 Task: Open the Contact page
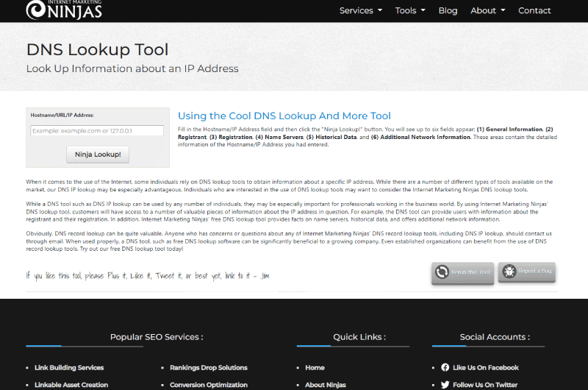pos(534,10)
